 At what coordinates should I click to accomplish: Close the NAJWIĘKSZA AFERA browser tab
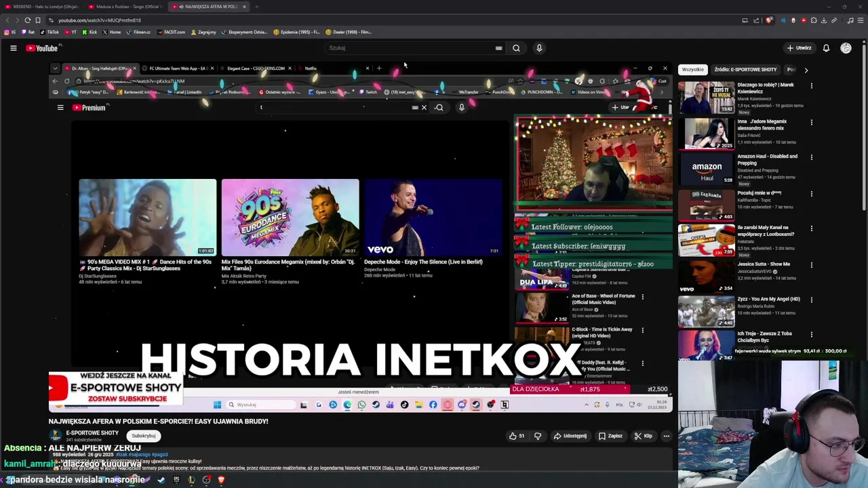pyautogui.click(x=244, y=7)
